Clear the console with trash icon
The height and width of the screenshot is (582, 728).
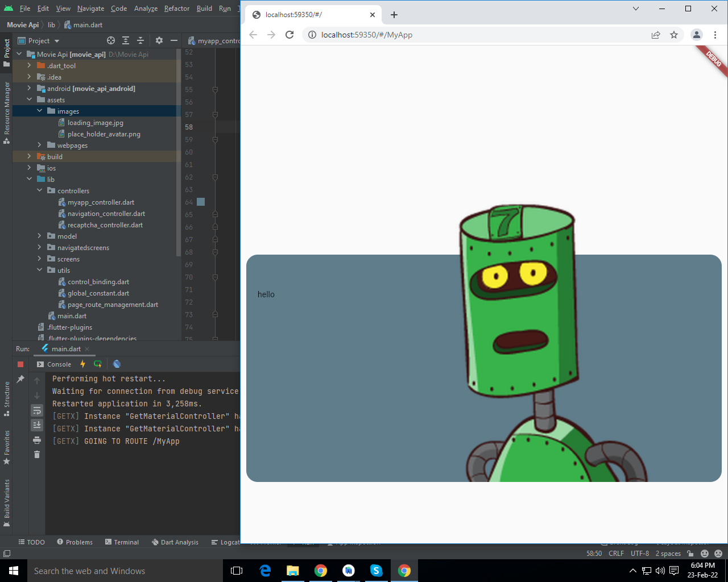point(37,454)
